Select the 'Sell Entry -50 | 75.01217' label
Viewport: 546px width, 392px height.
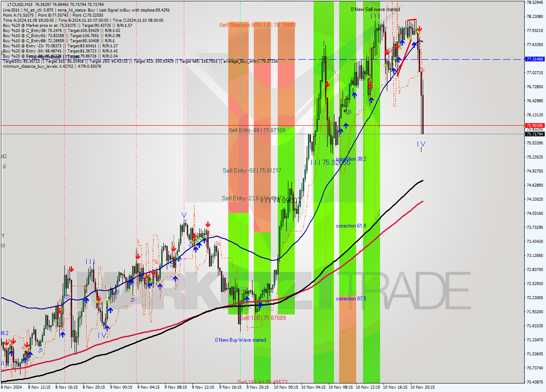click(x=252, y=171)
